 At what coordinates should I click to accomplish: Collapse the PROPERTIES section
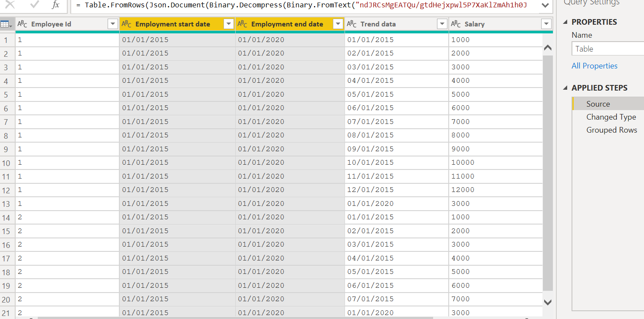[565, 22]
